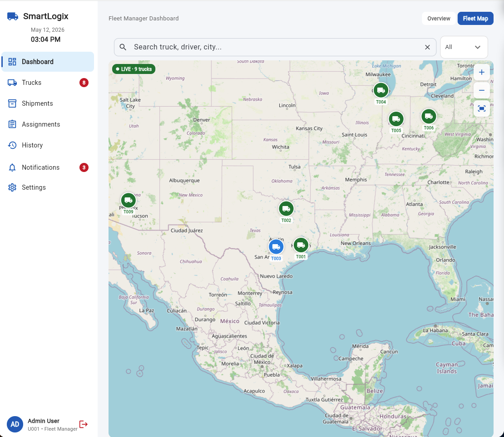Click the Admin User name
The width and height of the screenshot is (504, 437).
[x=44, y=421]
